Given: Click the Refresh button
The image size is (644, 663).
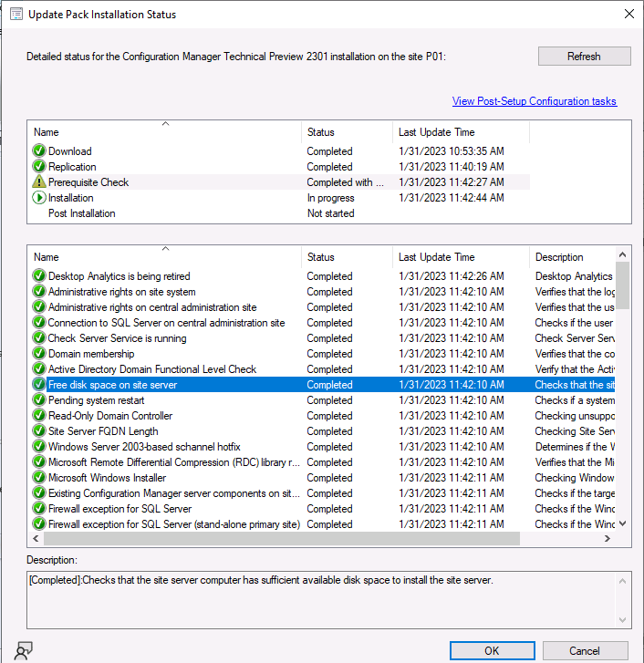Looking at the screenshot, I should 584,57.
